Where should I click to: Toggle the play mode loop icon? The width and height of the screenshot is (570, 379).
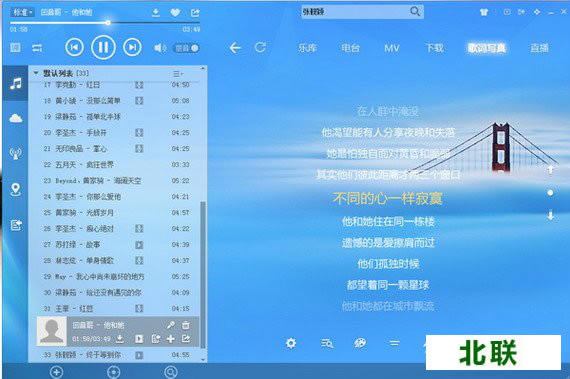click(37, 48)
